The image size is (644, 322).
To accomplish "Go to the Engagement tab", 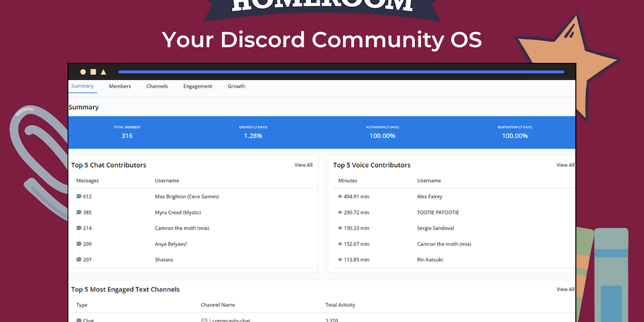I will coord(197,86).
